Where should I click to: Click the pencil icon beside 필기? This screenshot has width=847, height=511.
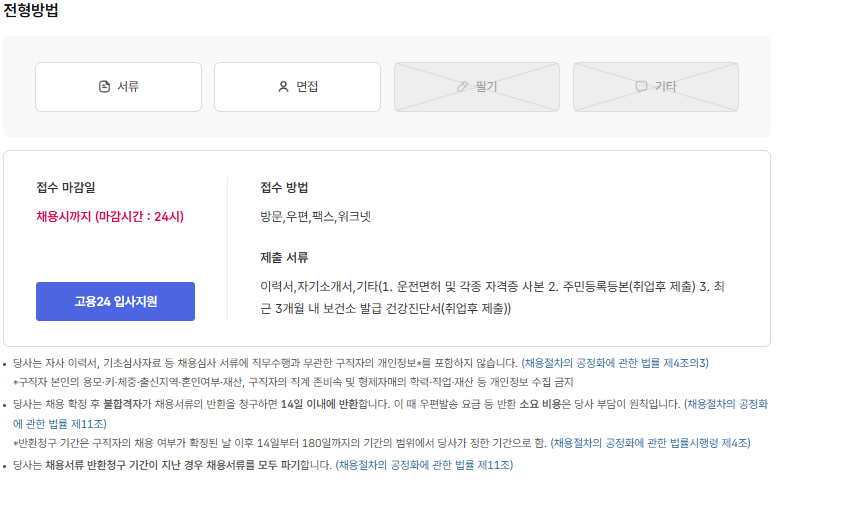click(x=462, y=87)
